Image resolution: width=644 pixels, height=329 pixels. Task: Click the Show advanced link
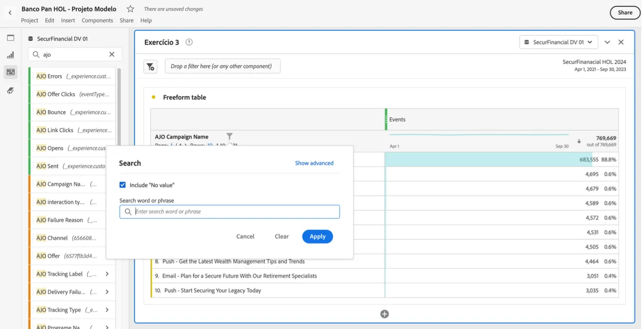[x=314, y=163]
